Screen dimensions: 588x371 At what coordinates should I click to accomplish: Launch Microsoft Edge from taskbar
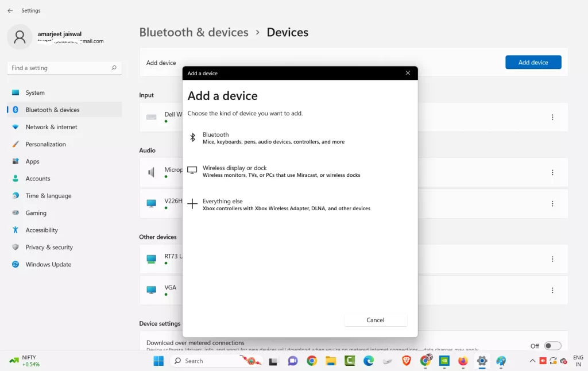click(x=369, y=361)
